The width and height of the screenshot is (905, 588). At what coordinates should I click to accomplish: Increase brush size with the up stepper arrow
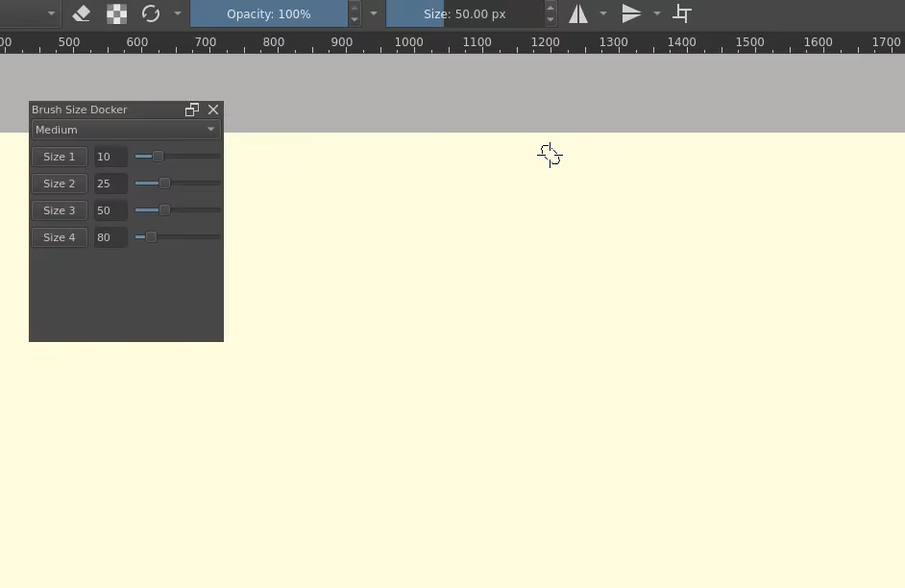pyautogui.click(x=549, y=9)
